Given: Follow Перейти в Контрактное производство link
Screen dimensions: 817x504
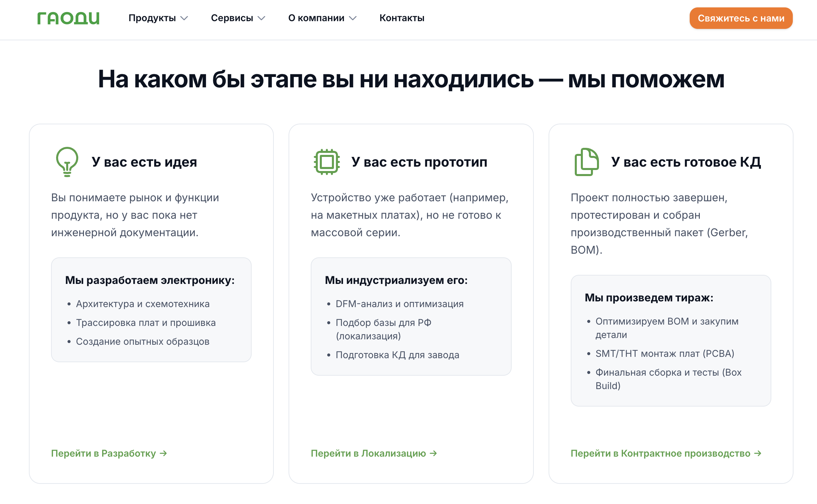Looking at the screenshot, I should point(660,453).
